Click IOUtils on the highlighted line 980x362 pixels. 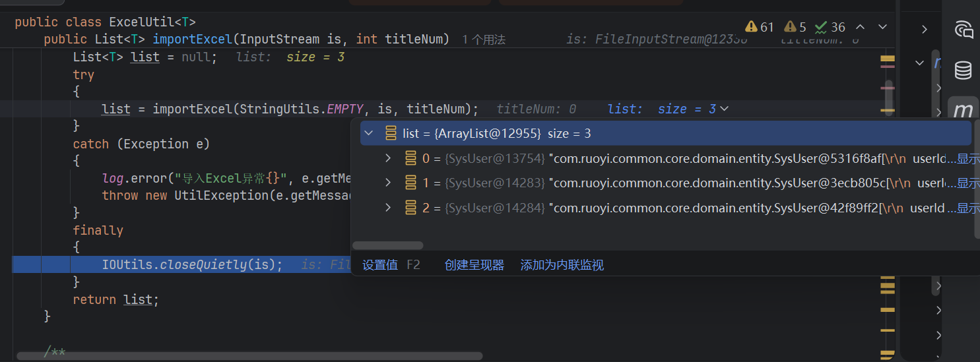click(x=127, y=265)
